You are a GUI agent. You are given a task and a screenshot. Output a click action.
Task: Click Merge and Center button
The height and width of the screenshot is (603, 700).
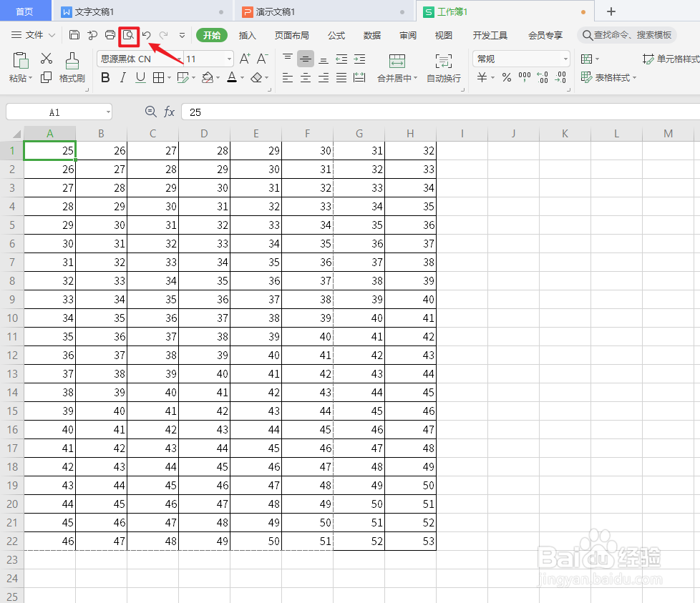397,68
